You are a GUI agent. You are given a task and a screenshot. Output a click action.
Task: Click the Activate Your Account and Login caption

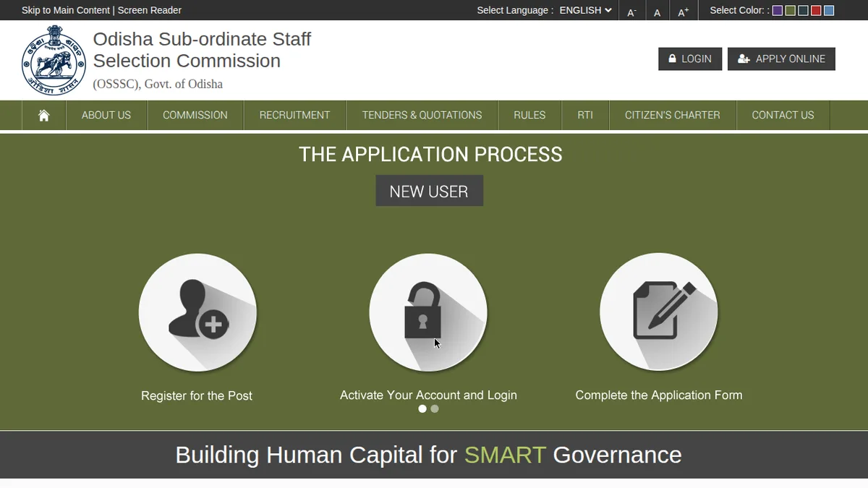[428, 395]
